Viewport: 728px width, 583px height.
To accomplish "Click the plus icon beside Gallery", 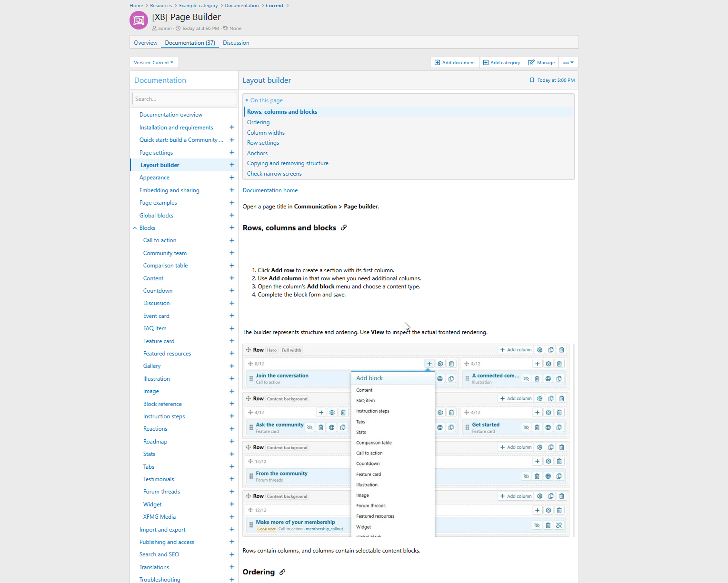I will pos(232,366).
